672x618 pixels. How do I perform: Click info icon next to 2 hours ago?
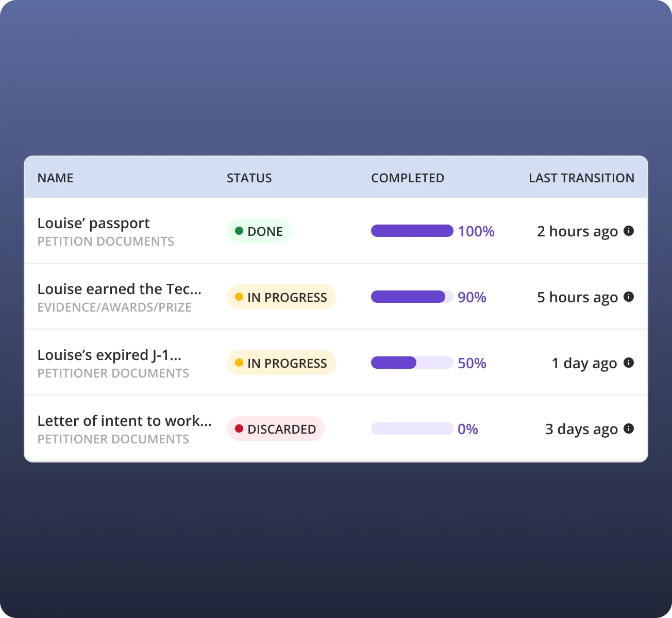[x=629, y=231]
